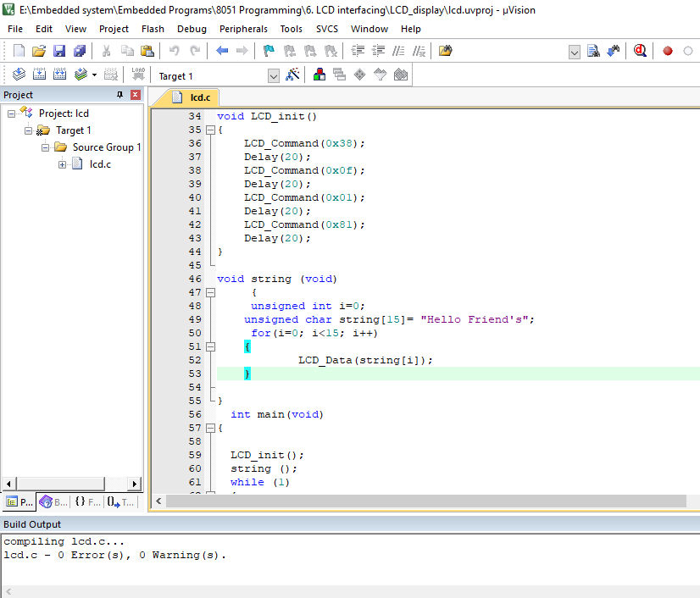Switch to the Books tab at the panel bottom
This screenshot has height=598, width=700.
(x=53, y=502)
